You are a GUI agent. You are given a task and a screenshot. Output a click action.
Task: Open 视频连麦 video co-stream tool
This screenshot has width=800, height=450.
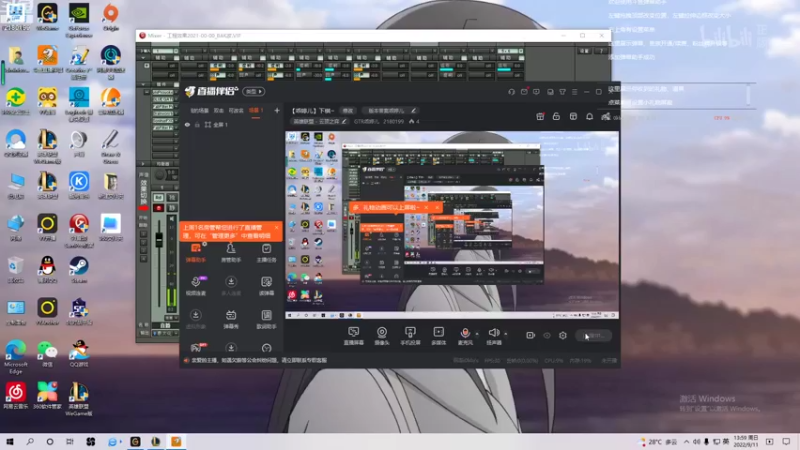[x=196, y=286]
